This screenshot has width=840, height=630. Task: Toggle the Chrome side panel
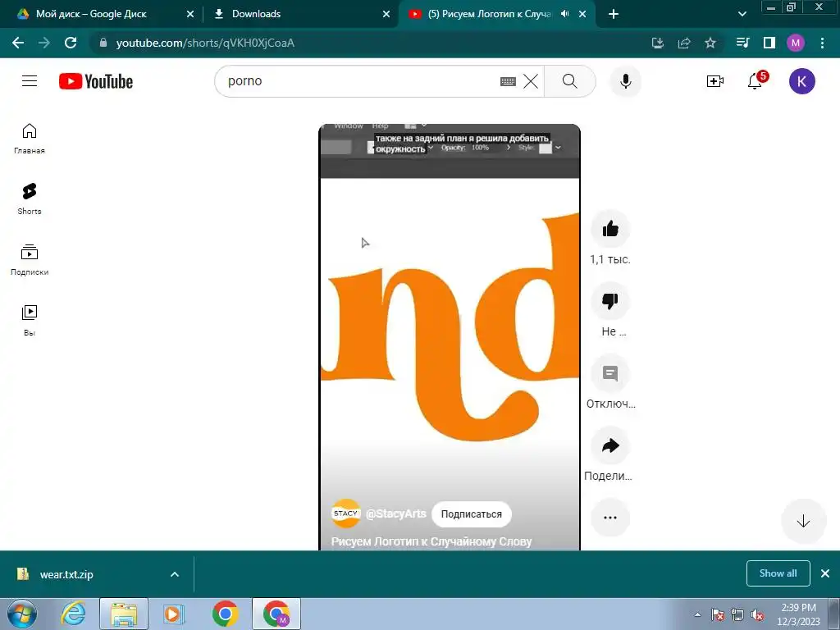coord(769,43)
